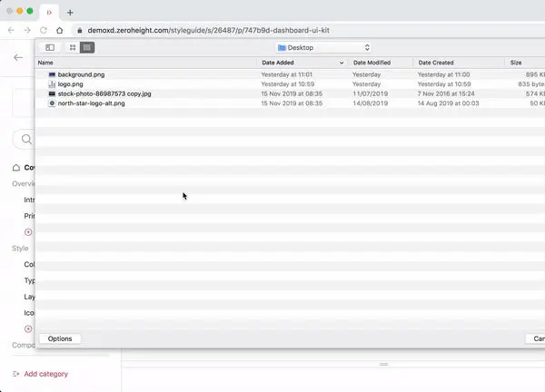Viewport: 545px width, 392px height.
Task: Focus the zeroheight URL address bar
Action: point(208,30)
